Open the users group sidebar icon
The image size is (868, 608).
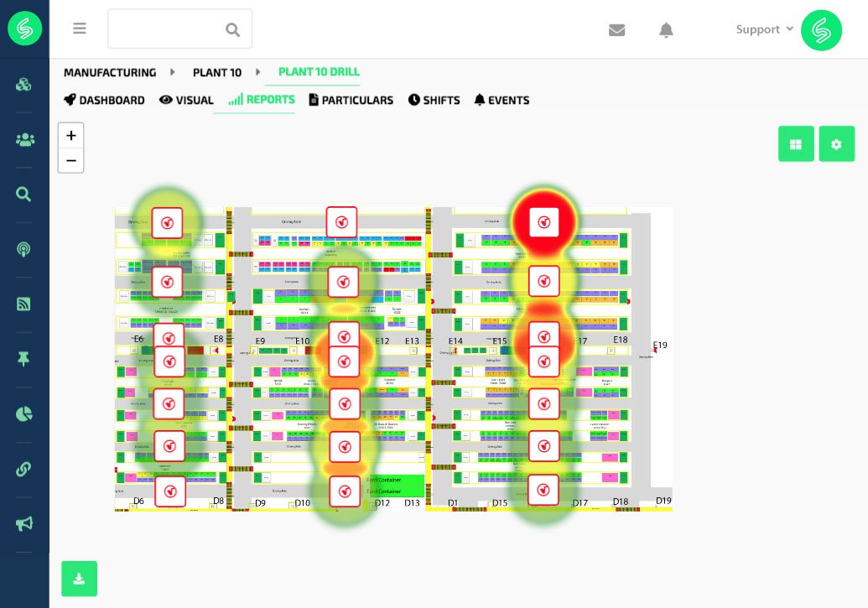pos(24,139)
